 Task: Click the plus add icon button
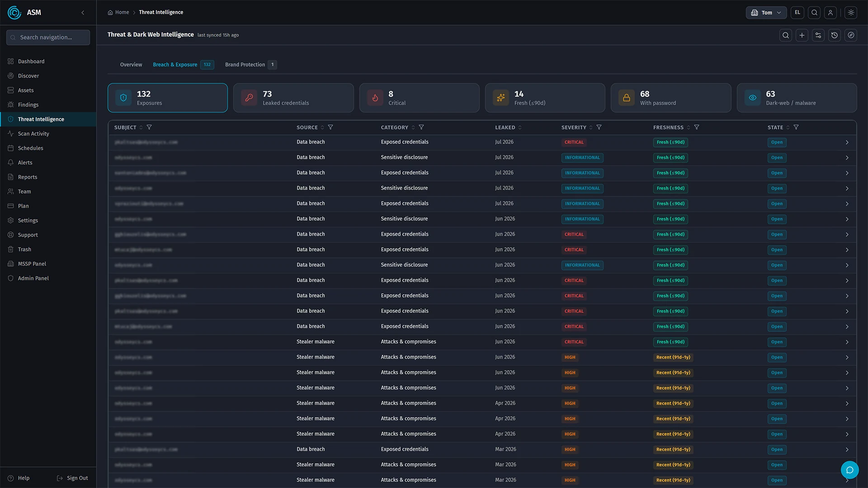point(802,35)
